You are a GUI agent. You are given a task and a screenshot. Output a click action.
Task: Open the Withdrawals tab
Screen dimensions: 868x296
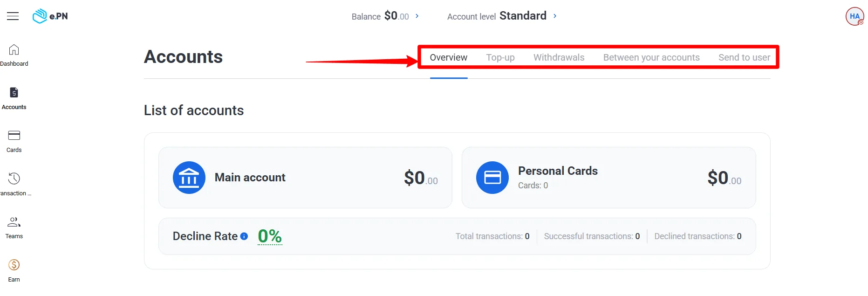(x=559, y=57)
